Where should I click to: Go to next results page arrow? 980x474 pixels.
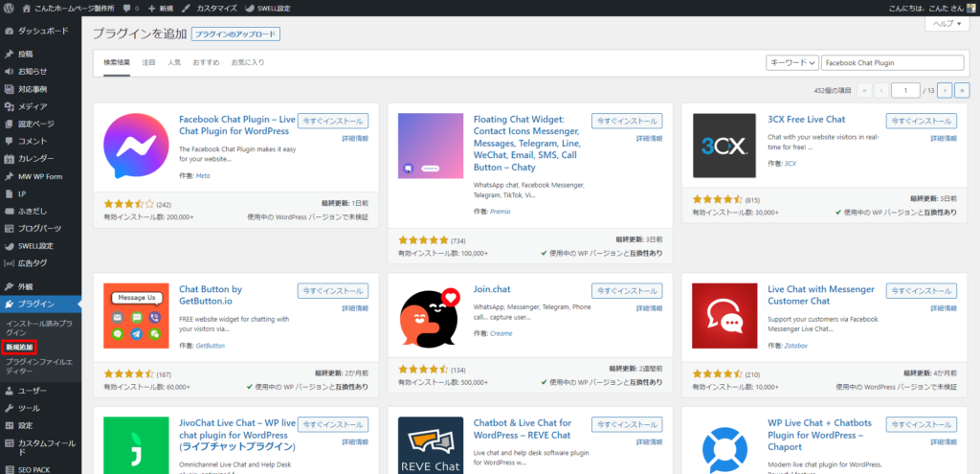tap(945, 91)
